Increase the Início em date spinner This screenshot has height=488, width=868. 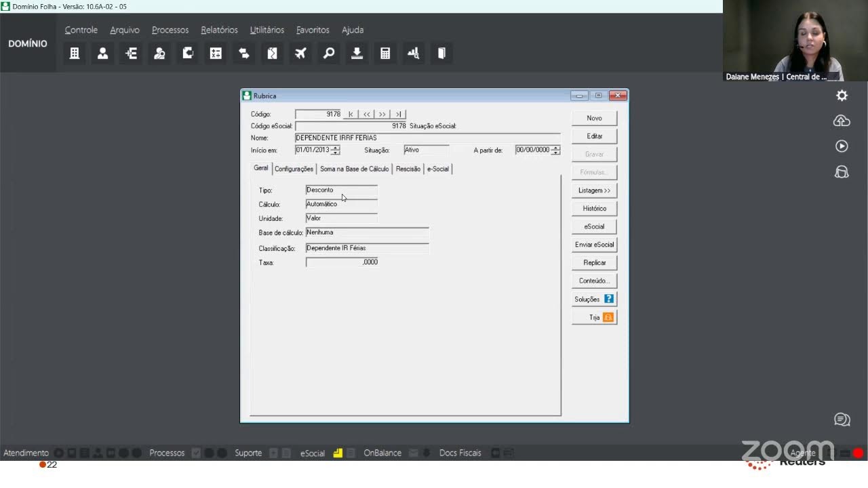336,148
